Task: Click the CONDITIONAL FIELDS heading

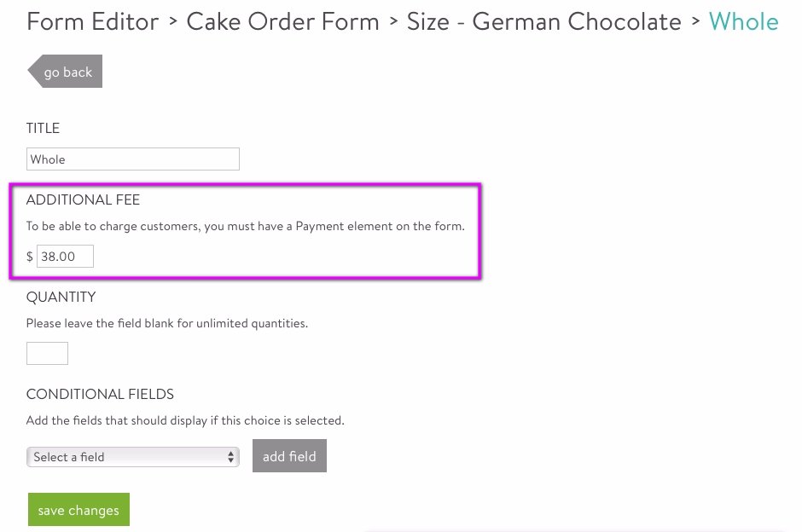Action: 100,394
